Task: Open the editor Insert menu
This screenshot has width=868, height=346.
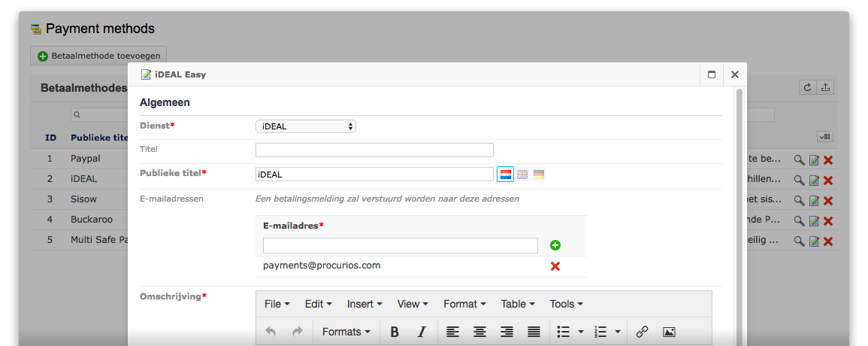Action: tap(364, 304)
